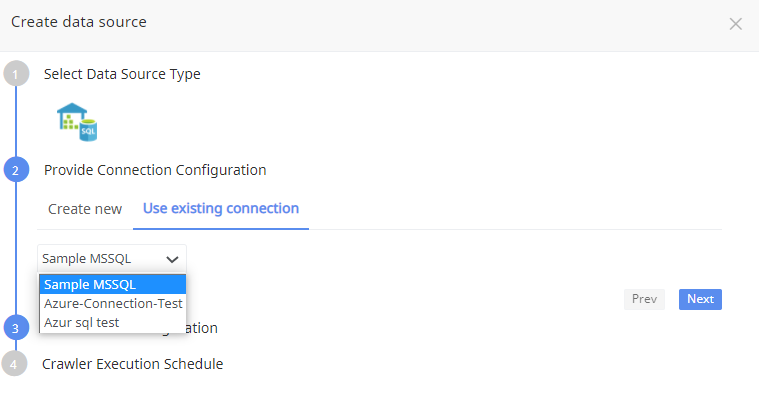The height and width of the screenshot is (404, 759).
Task: Open Provide Connection Configuration step heading
Action: coord(155,170)
